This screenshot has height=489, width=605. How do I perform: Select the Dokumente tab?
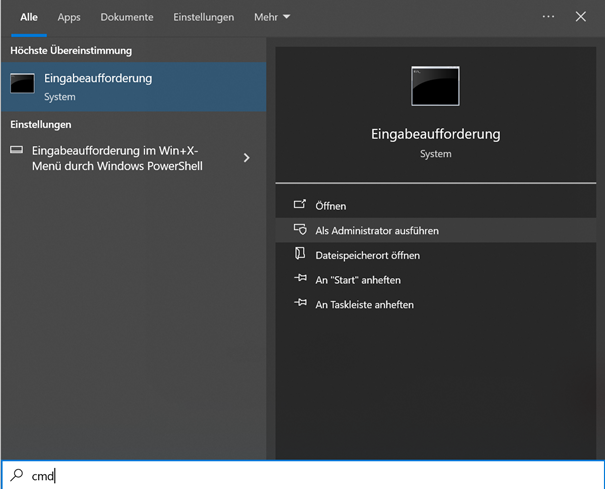pyautogui.click(x=127, y=17)
